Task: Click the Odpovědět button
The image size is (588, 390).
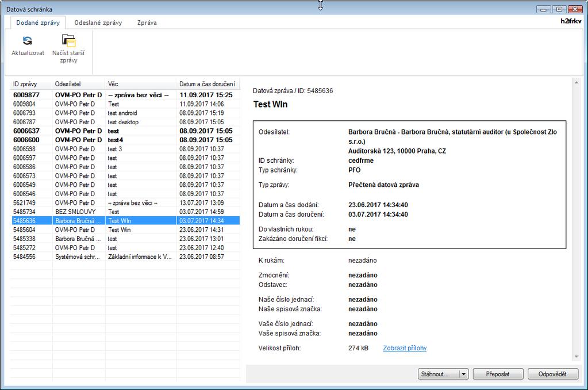Action: (553, 374)
